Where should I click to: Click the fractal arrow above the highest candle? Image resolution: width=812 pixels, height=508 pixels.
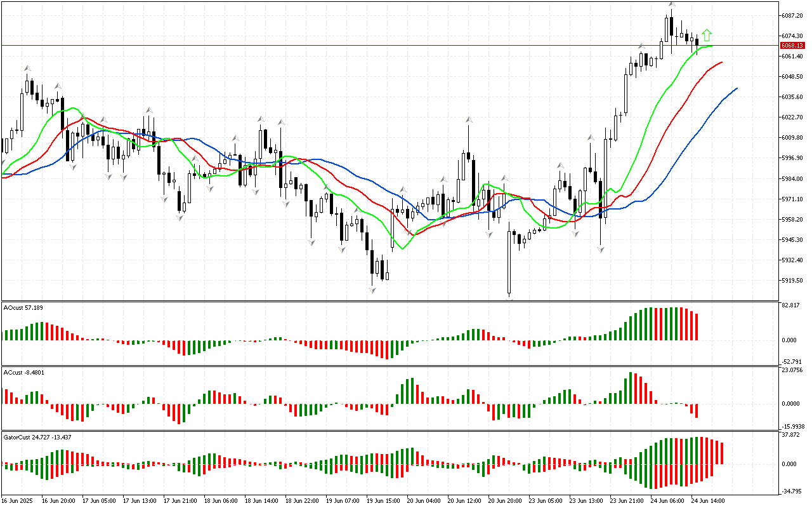tap(672, 5)
